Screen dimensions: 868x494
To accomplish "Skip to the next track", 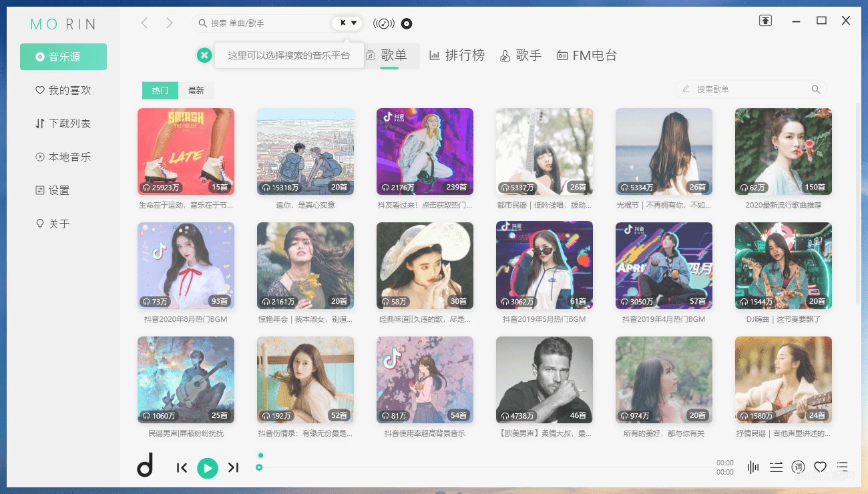I will tap(233, 468).
